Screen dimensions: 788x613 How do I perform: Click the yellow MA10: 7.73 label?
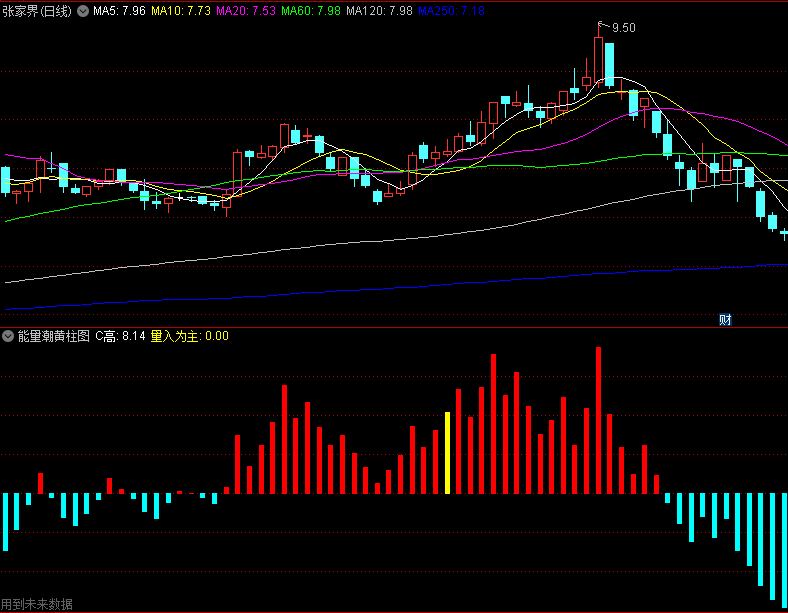181,11
